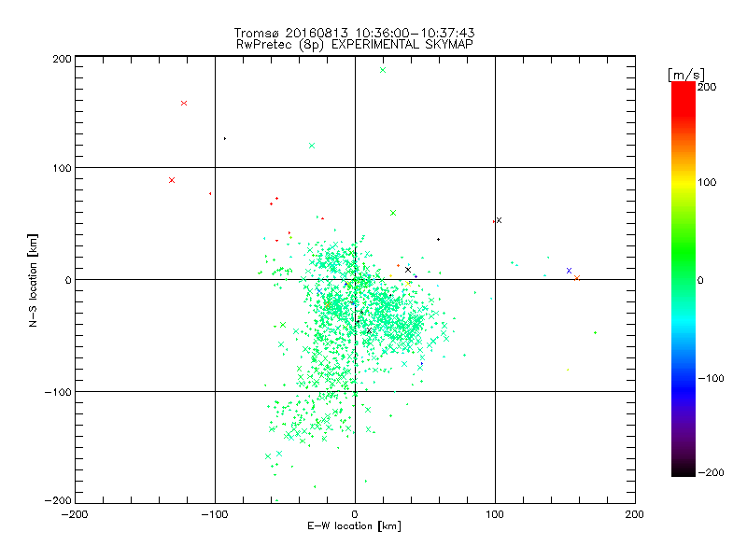The width and height of the screenshot is (747, 560).
Task: Click the 'N-S location [km]' axis label
Action: [33, 280]
